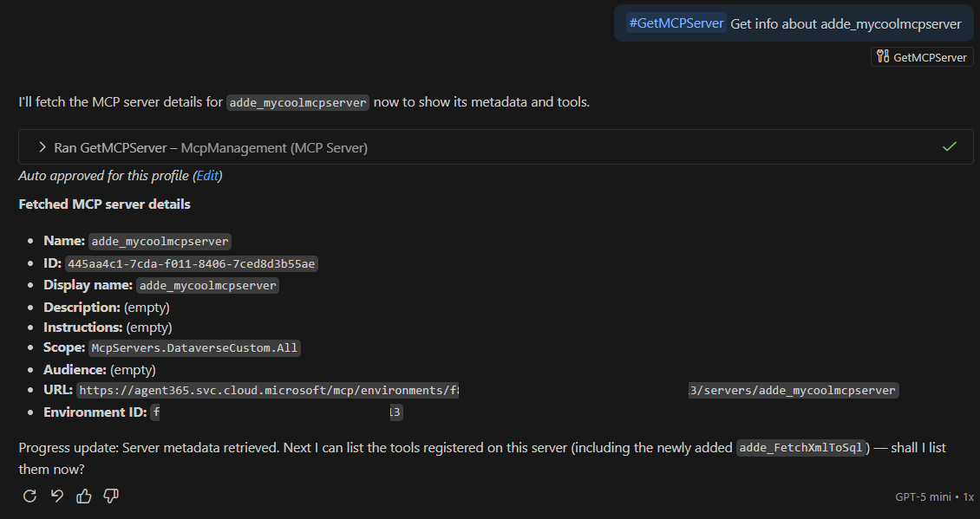
Task: Select the adde_FetchXmlToSql code mention
Action: (x=802, y=447)
